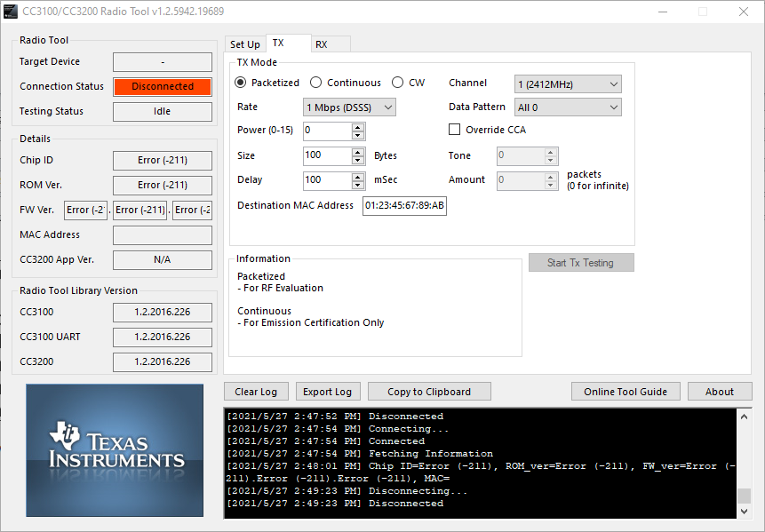Decrease the Delay value with down arrow
Image resolution: width=765 pixels, height=532 pixels.
pyautogui.click(x=357, y=185)
